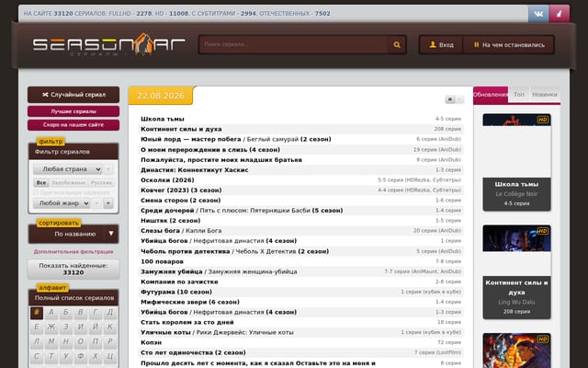Open '100 поваров' entry
Image resolution: width=588 pixels, height=368 pixels.
click(x=162, y=261)
